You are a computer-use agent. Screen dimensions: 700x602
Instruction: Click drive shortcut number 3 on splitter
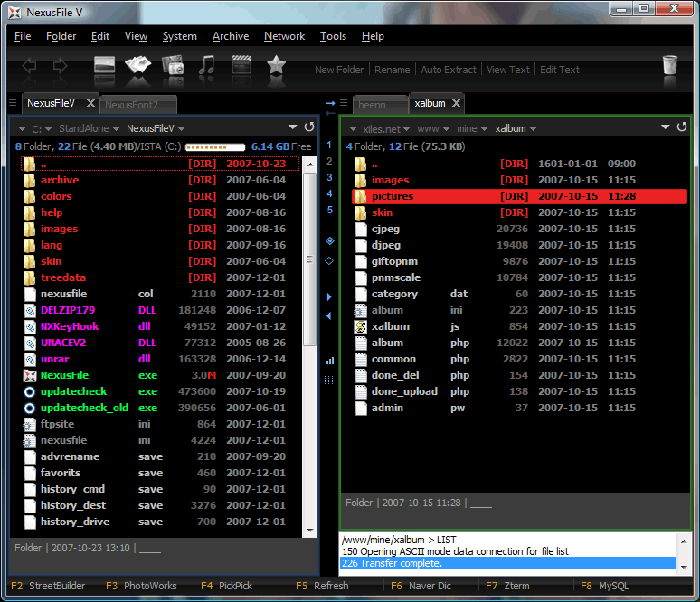coord(329,177)
